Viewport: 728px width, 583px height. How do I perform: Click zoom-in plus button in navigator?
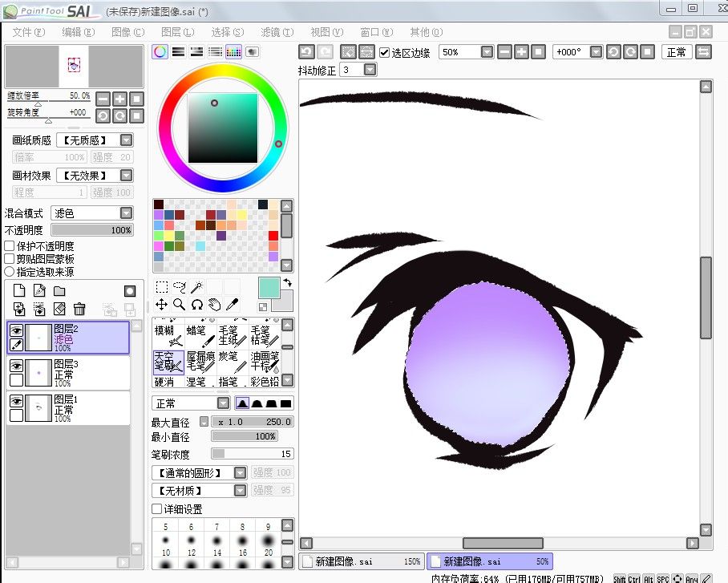pyautogui.click(x=119, y=99)
